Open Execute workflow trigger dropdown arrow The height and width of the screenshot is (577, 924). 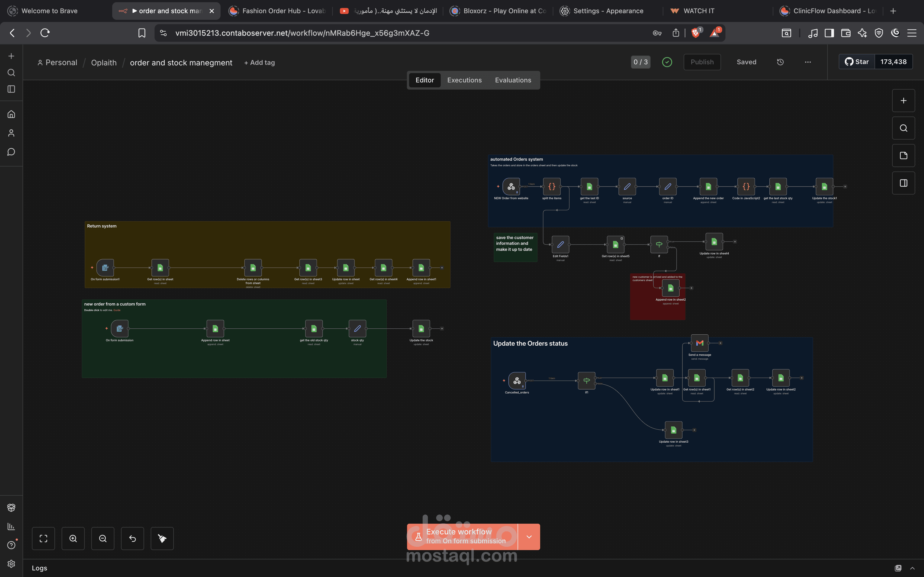point(529,537)
